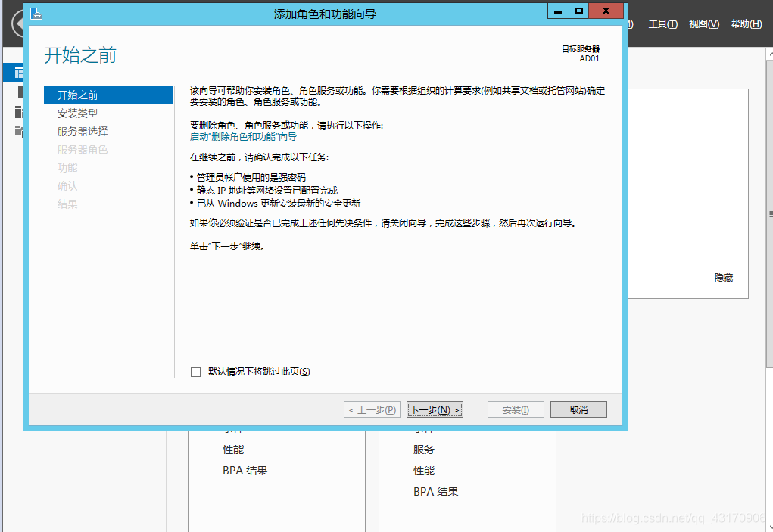
Task: Click the 下一步(N) button
Action: click(435, 409)
